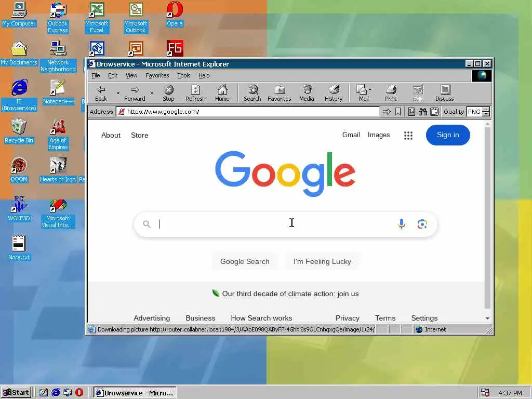Open the Back button history dropdown arrow
Image resolution: width=532 pixels, height=399 pixels.
[x=118, y=93]
